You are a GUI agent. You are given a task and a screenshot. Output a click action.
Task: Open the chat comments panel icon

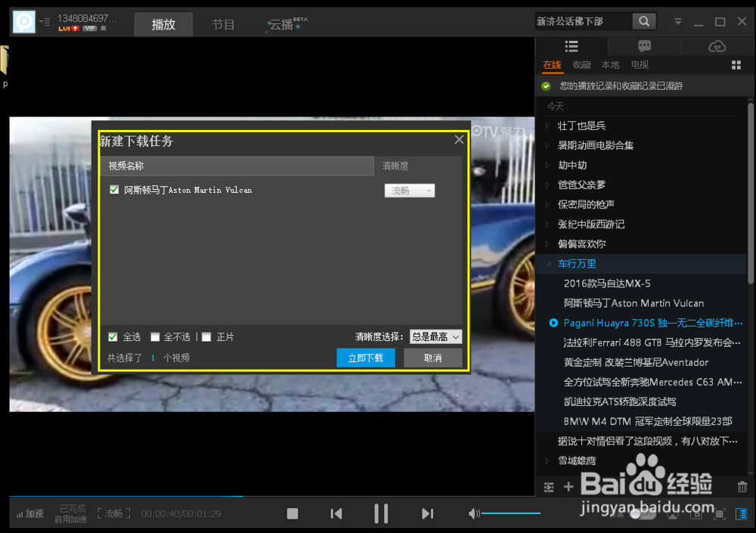(644, 46)
